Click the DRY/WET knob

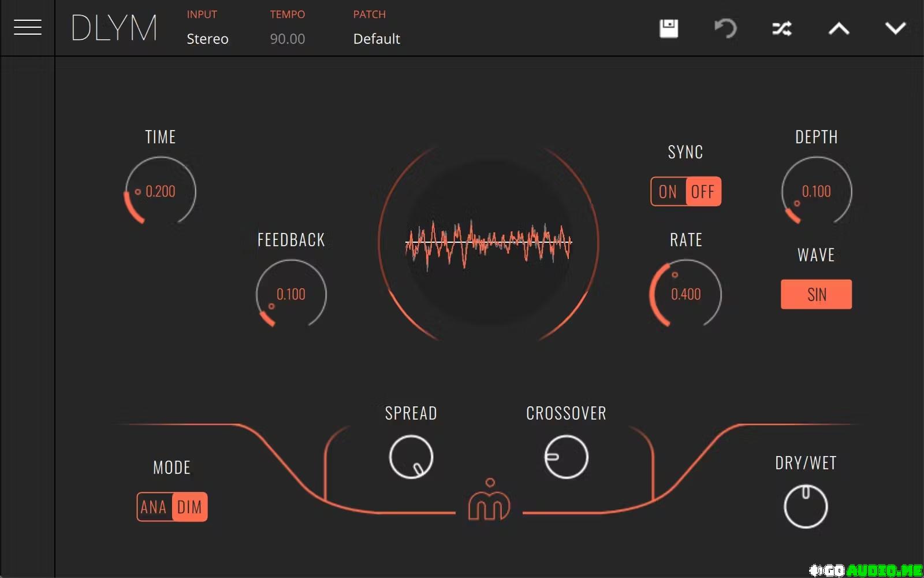806,507
